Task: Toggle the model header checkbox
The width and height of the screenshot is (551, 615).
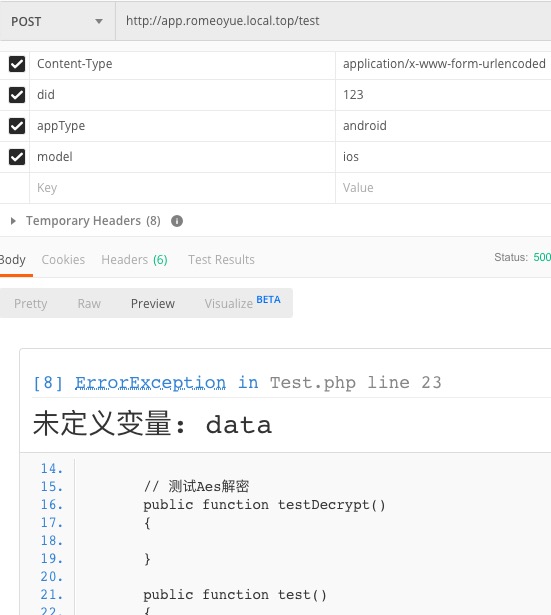Action: [17, 157]
